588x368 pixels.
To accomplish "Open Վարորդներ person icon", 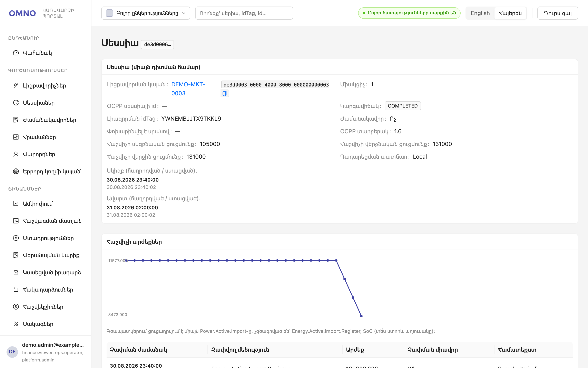I will tap(16, 154).
